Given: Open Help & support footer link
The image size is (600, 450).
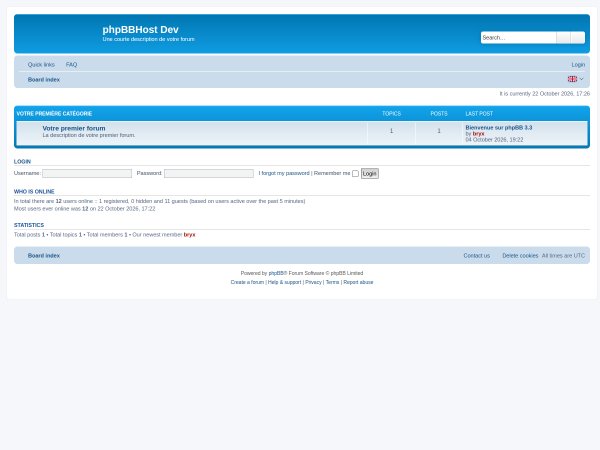Looking at the screenshot, I should click(284, 282).
